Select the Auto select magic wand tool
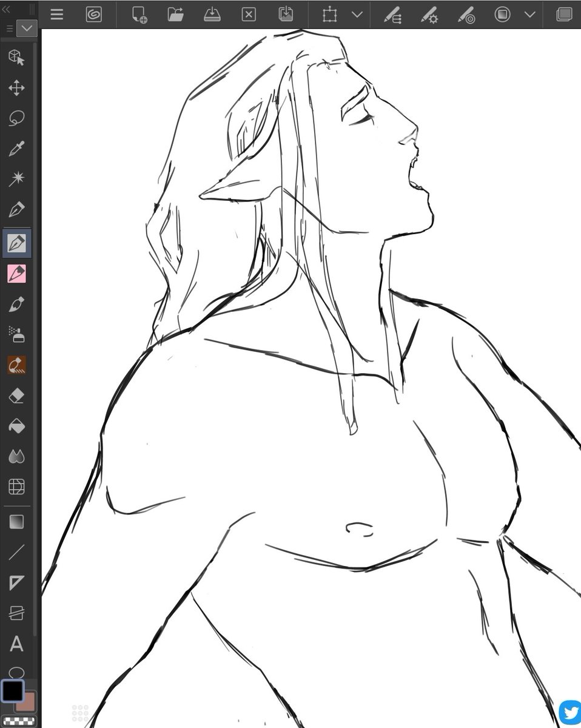 pos(16,178)
